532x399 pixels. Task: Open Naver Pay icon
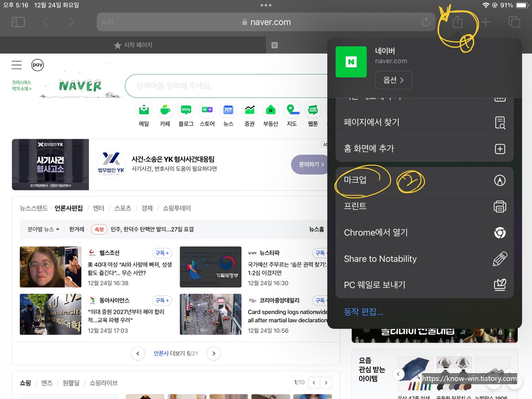coord(37,65)
